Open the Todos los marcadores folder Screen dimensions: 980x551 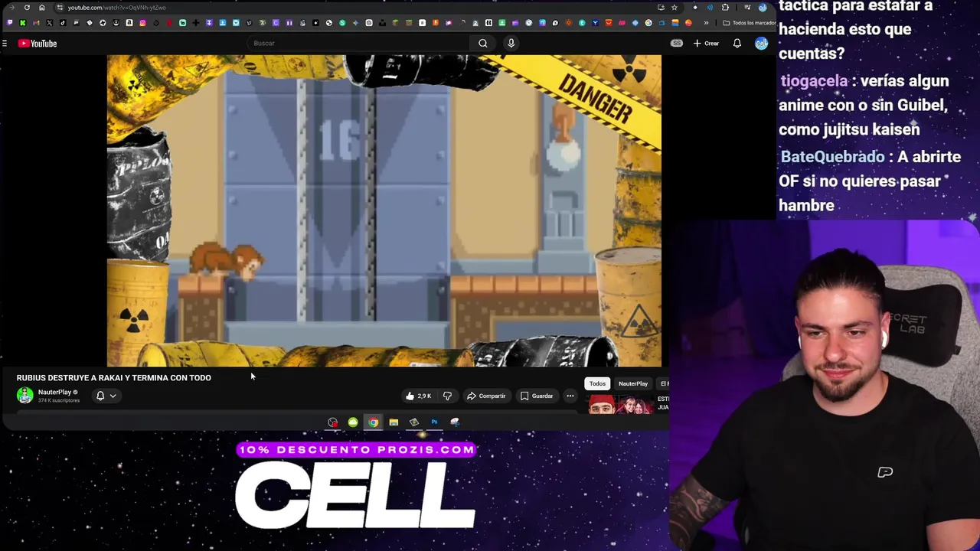pos(750,23)
